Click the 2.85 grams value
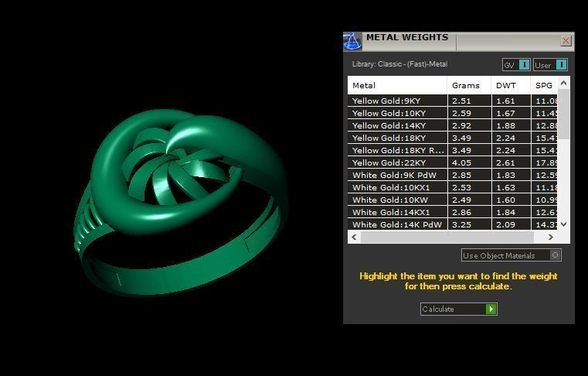 click(x=461, y=175)
